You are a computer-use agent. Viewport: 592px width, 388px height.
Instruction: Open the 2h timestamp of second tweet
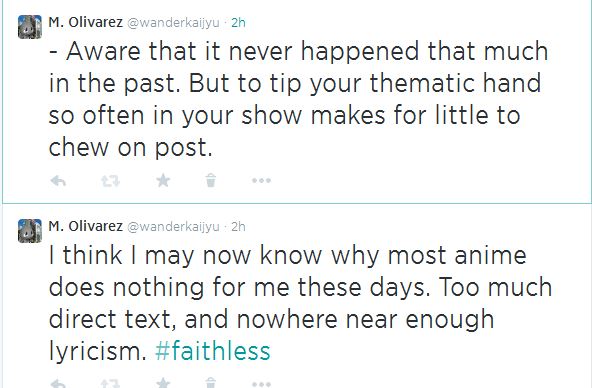click(x=238, y=227)
